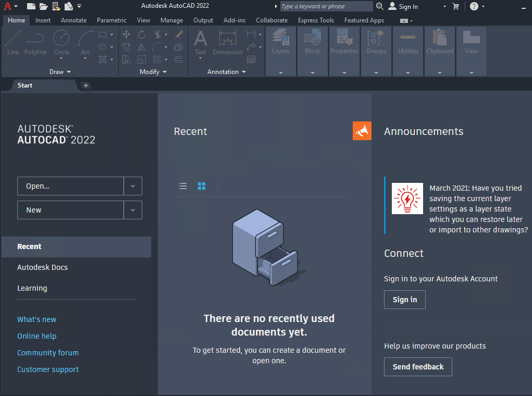This screenshot has height=396, width=532.
Task: Click the orange announcements megaphone icon
Action: pyautogui.click(x=362, y=131)
